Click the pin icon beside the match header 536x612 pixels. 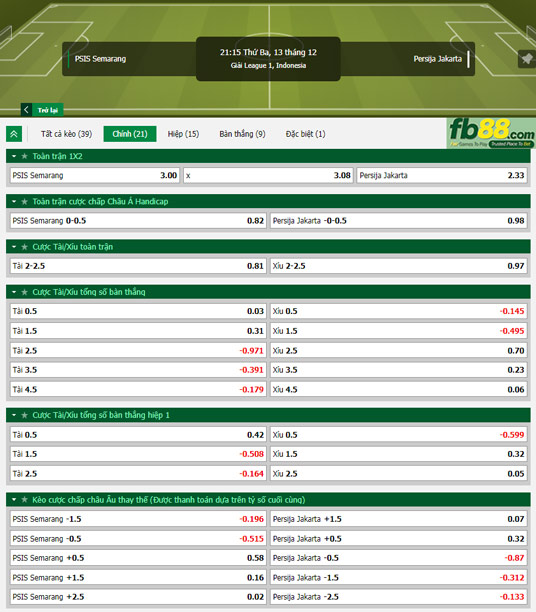coord(527,59)
